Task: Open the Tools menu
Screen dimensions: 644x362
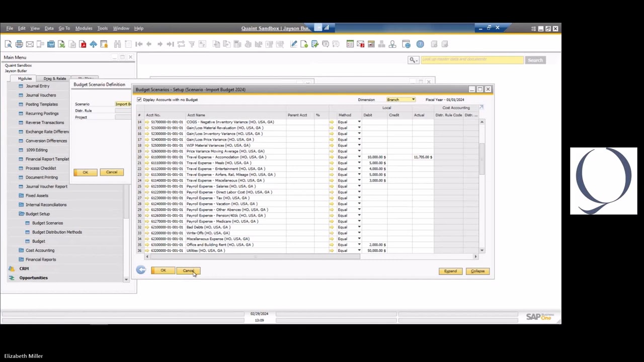Action: 102,28
